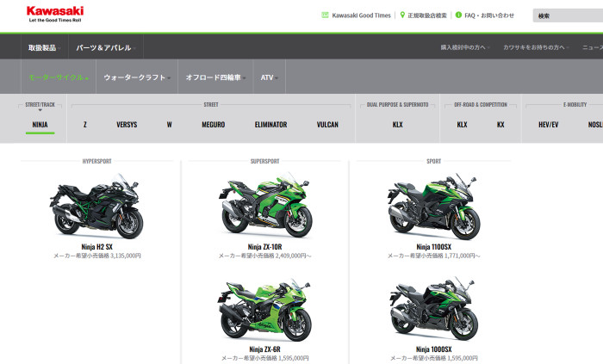Open the Ninja H2 SX bike thumbnail
This screenshot has height=364, width=603.
96,207
